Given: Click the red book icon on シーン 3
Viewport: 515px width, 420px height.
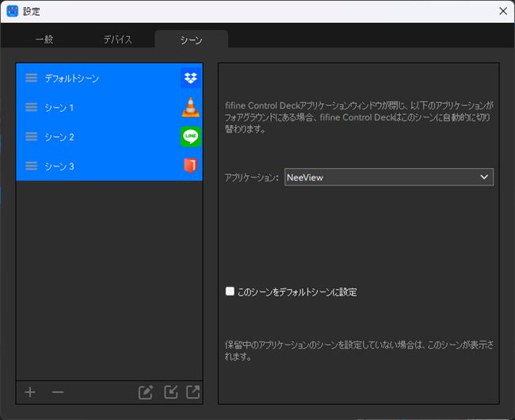Looking at the screenshot, I should pyautogui.click(x=190, y=166).
